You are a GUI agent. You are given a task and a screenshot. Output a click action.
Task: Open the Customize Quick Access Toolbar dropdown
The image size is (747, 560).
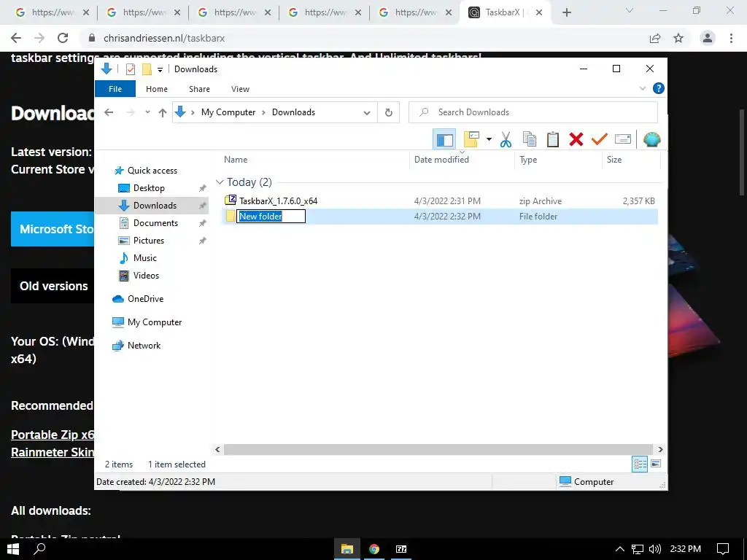(160, 70)
